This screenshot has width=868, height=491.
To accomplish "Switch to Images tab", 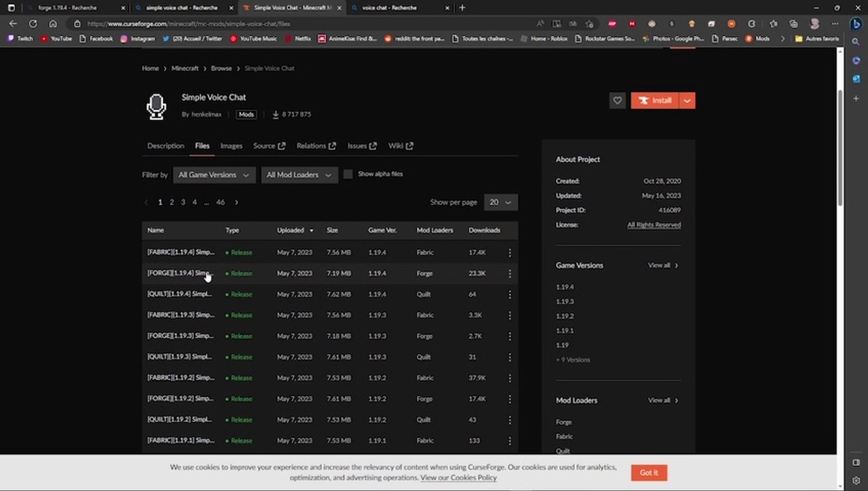I will pyautogui.click(x=231, y=146).
